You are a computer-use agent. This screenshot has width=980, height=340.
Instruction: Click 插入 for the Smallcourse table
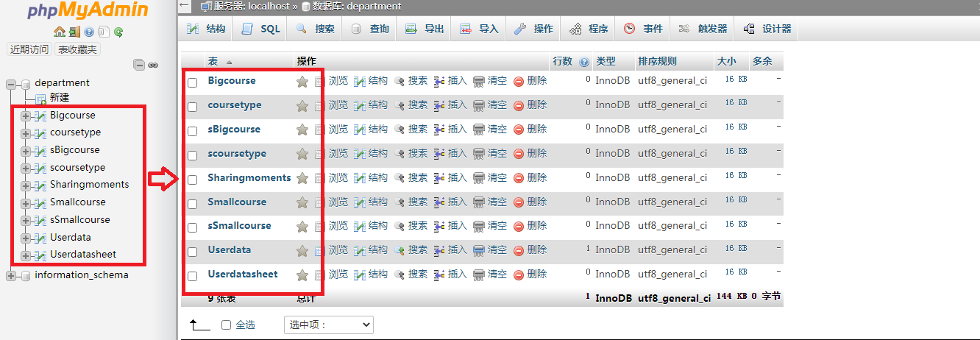coord(450,202)
